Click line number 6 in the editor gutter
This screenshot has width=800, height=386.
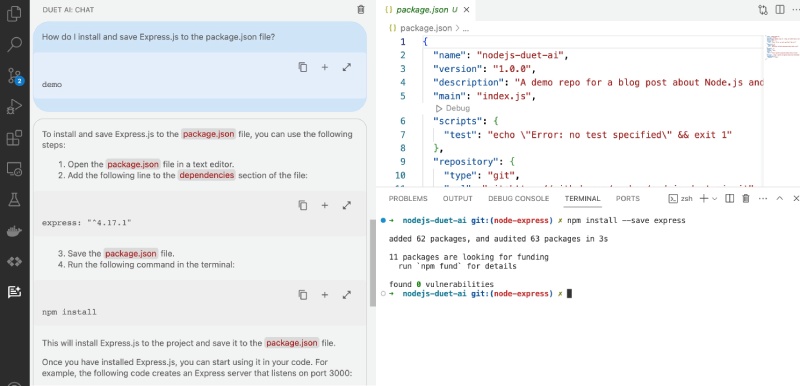[x=403, y=121]
